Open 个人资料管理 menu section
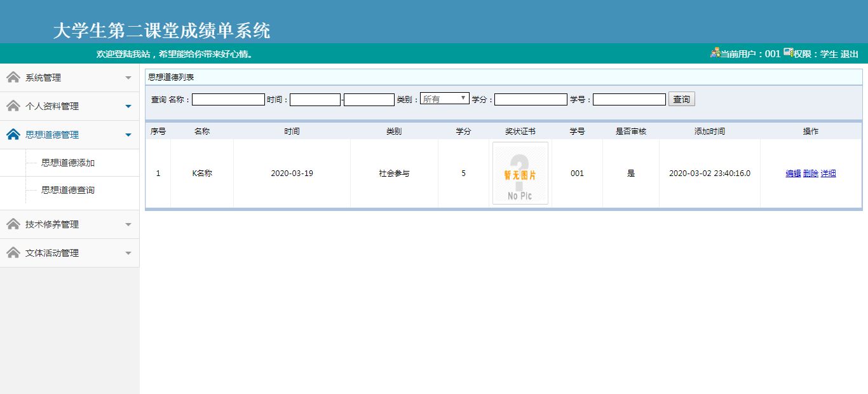This screenshot has width=868, height=394. coord(69,106)
